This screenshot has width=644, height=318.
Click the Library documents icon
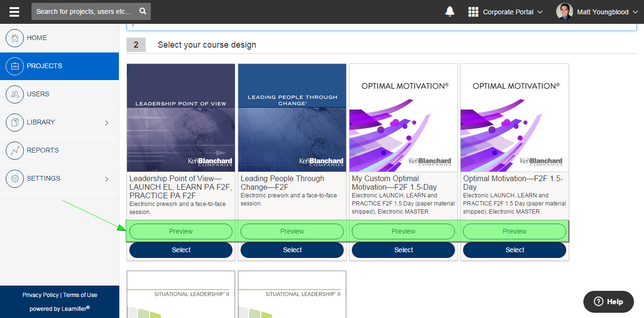pos(15,123)
